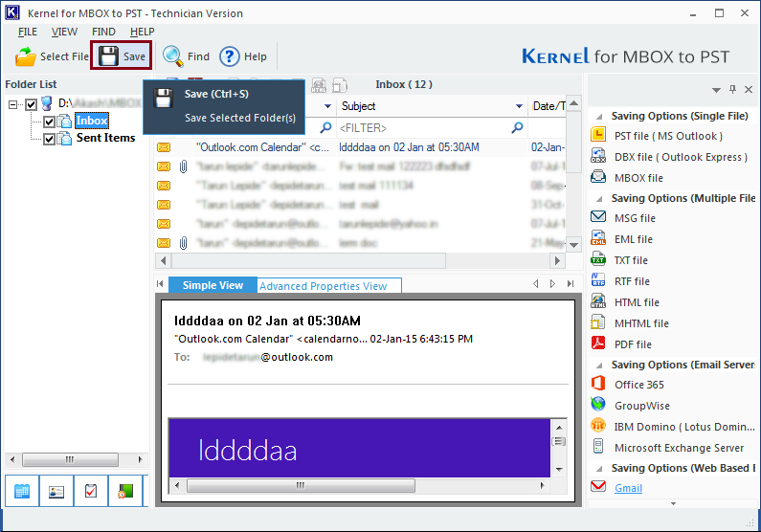The image size is (761, 532).
Task: Open the Gmail link
Action: (628, 488)
